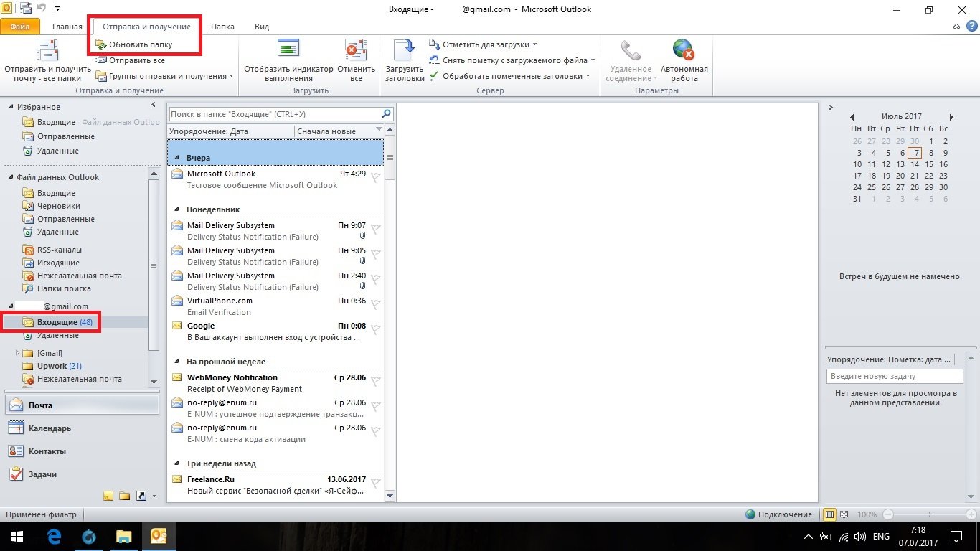
Task: Click the zoom out minus button
Action: [x=887, y=514]
